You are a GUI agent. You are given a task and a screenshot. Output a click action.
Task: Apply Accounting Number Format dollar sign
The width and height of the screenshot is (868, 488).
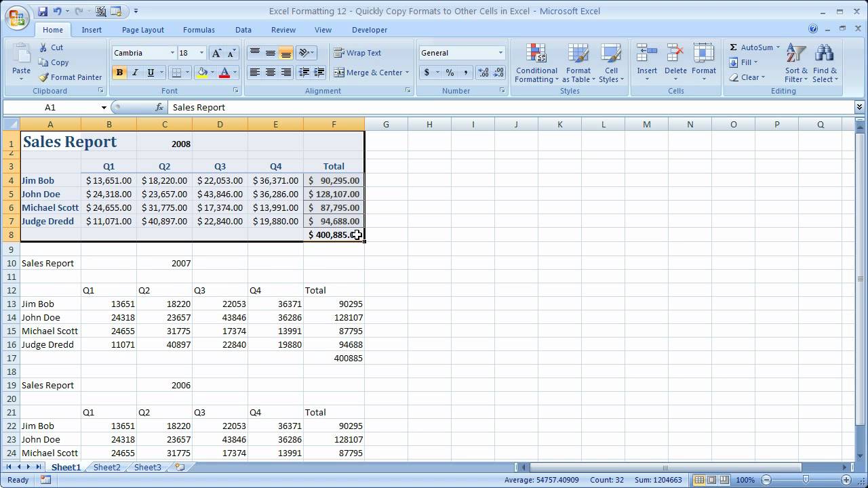click(427, 73)
